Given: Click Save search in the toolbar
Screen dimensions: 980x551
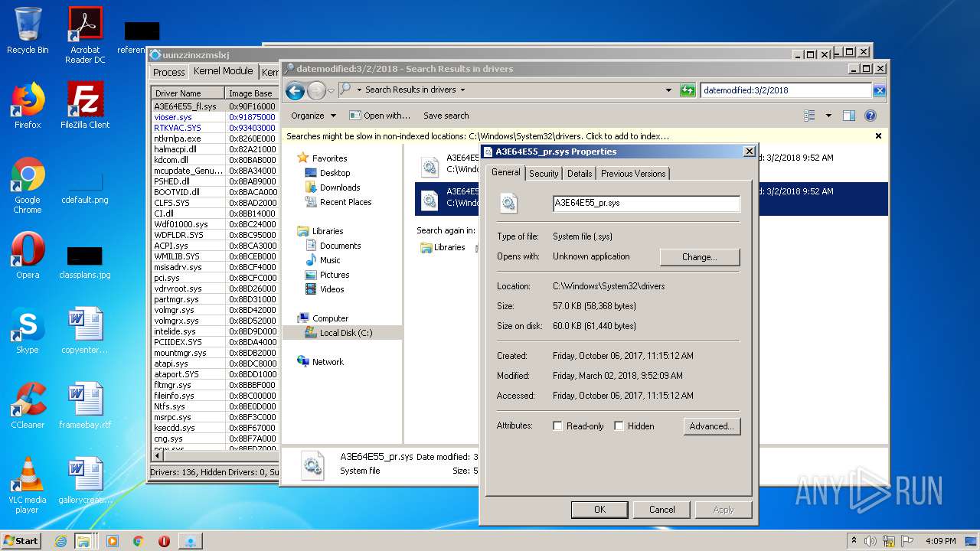Looking at the screenshot, I should [446, 116].
